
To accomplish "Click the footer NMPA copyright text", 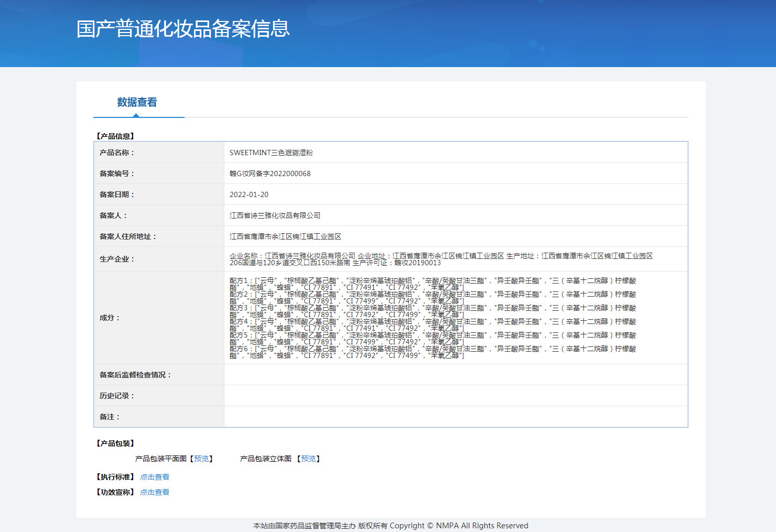I will pyautogui.click(x=391, y=526).
